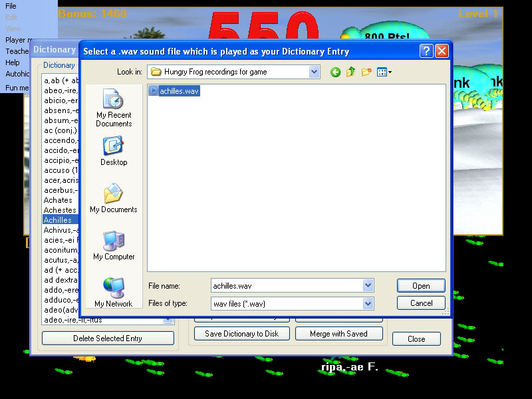
Task: Go to Desktop in places bar
Action: point(114,151)
